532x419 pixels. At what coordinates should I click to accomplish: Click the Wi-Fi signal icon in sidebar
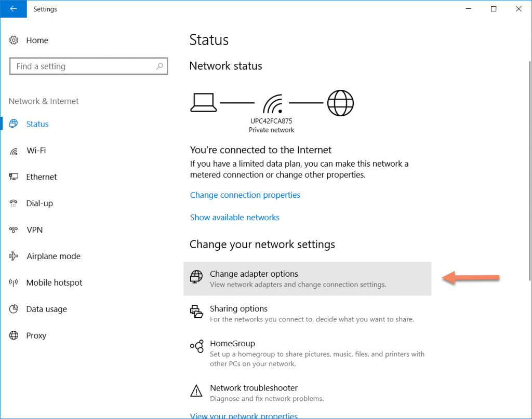coord(14,151)
